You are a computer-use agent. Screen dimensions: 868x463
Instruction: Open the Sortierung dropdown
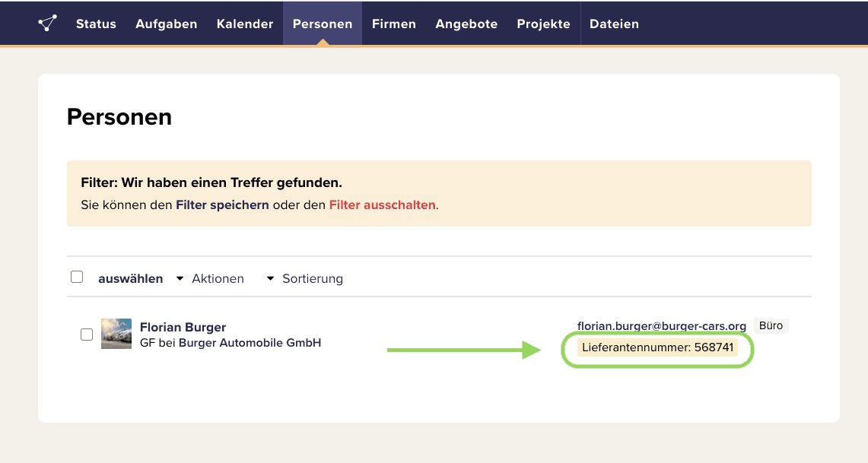point(305,278)
